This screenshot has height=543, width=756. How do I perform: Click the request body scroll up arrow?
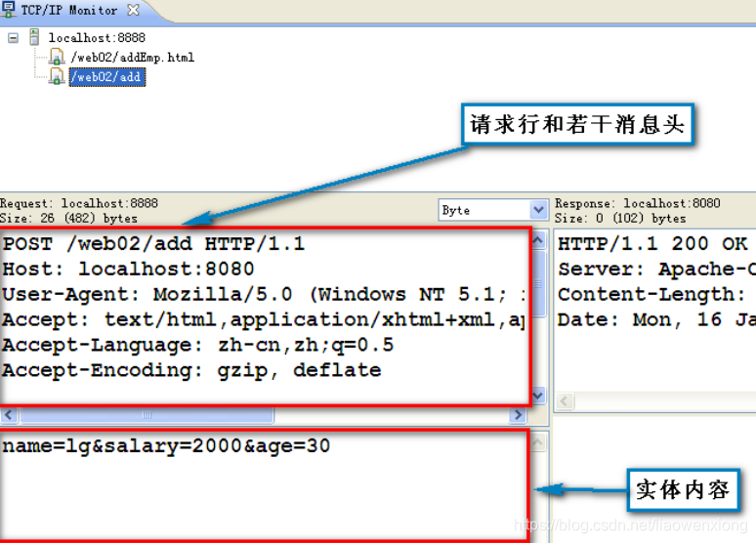point(538,442)
